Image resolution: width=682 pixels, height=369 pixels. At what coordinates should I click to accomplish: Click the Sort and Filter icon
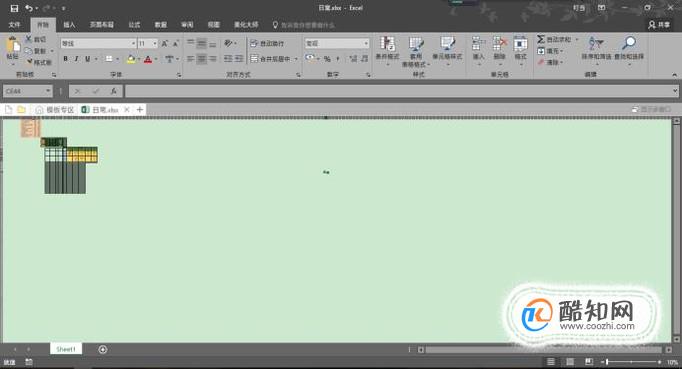coord(596,43)
